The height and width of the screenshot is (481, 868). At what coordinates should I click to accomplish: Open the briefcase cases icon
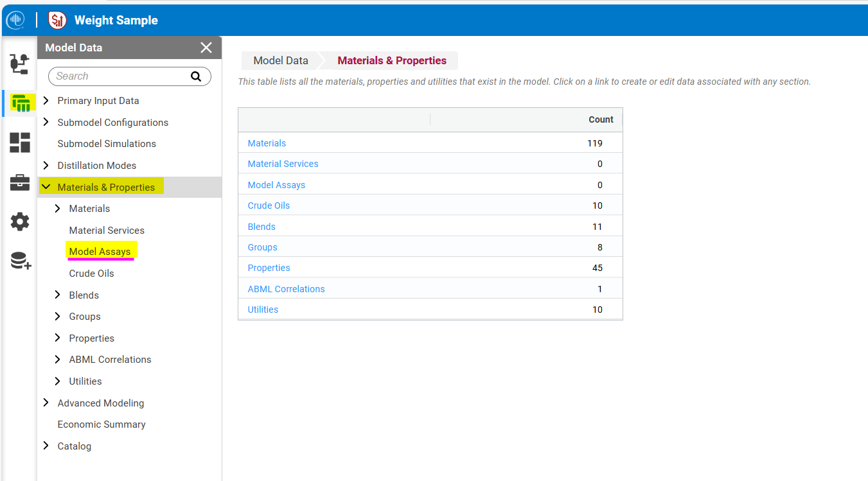pos(20,182)
